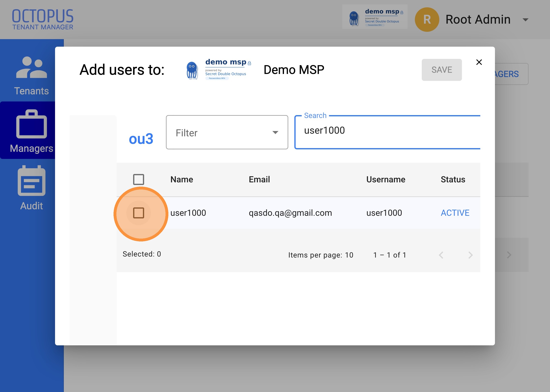
Task: Click the 1 – 1 of 1 range label
Action: point(390,255)
